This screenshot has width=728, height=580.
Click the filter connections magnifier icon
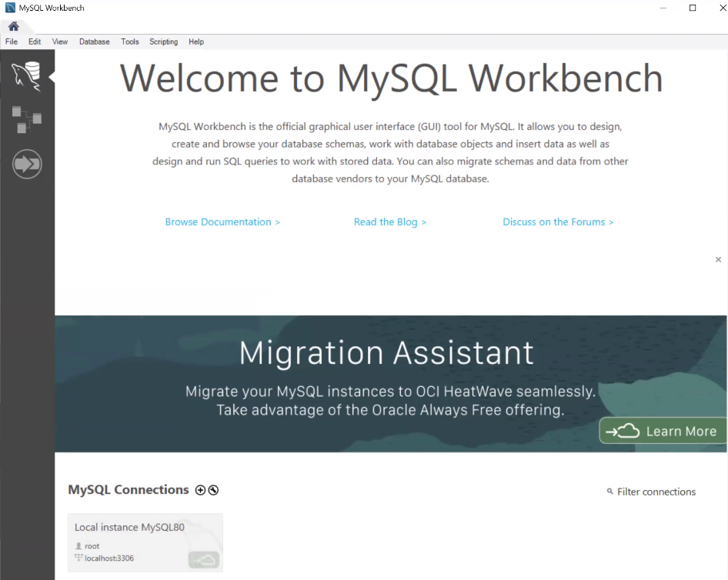[x=609, y=491]
